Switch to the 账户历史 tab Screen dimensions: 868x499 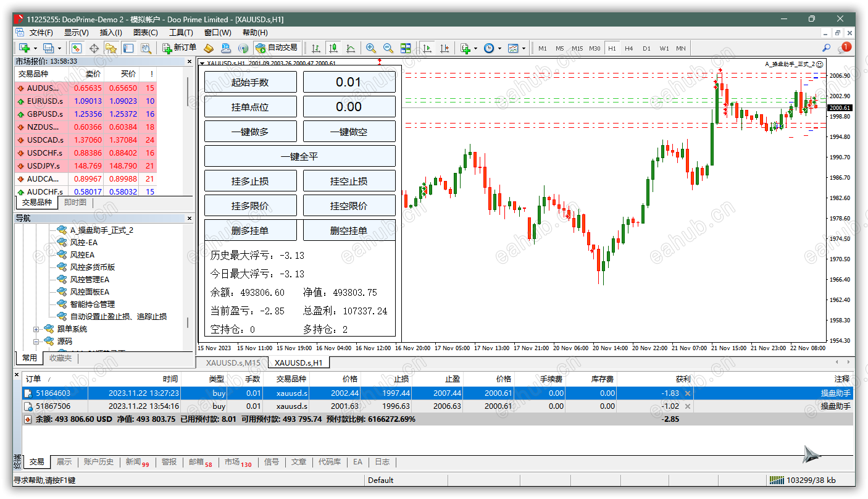(99, 462)
